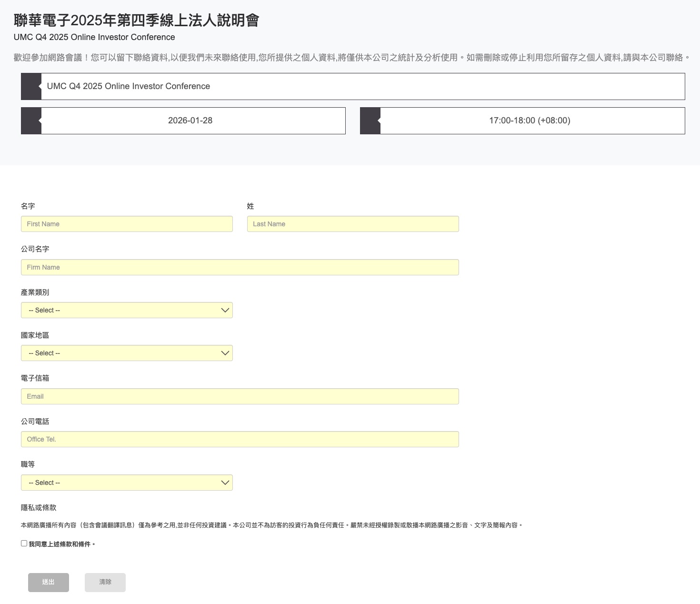Click the dark marker beside the conference title
This screenshot has height=604, width=700.
coord(31,86)
